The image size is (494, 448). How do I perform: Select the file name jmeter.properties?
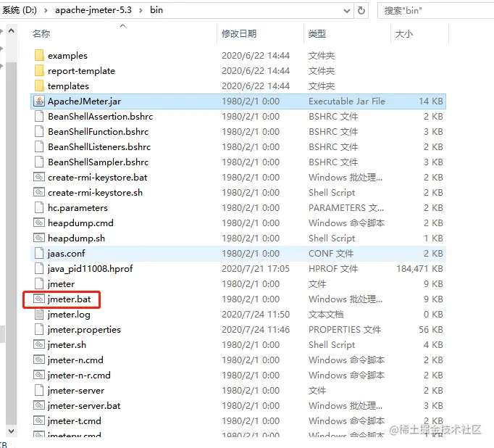[84, 329]
